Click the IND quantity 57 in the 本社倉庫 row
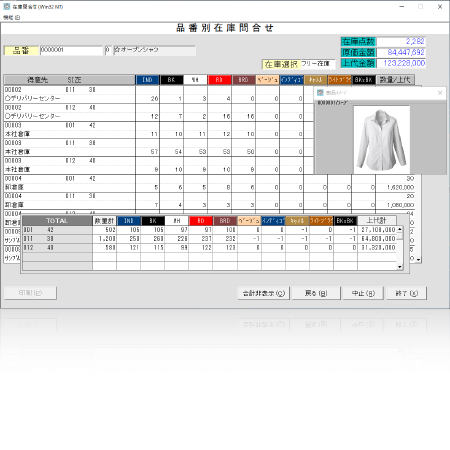This screenshot has height=450, width=450. coord(154,152)
